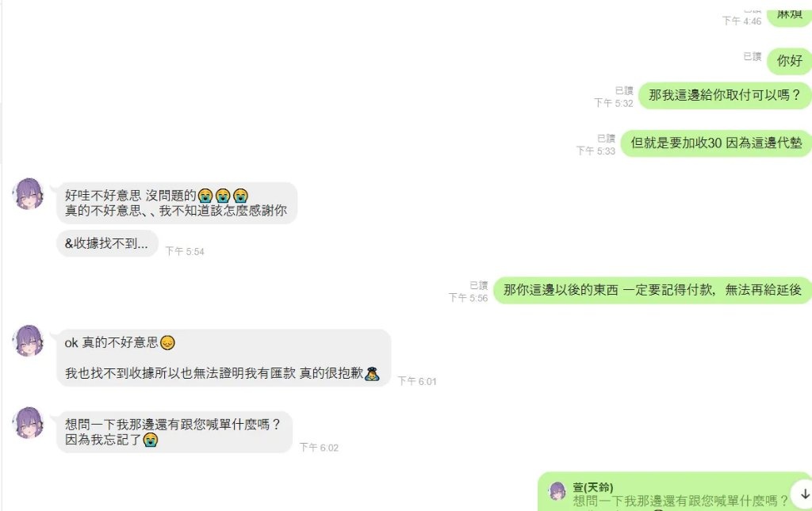Screen dimensions: 812x511
Task: Select the '你好' green bubble
Action: click(x=789, y=60)
